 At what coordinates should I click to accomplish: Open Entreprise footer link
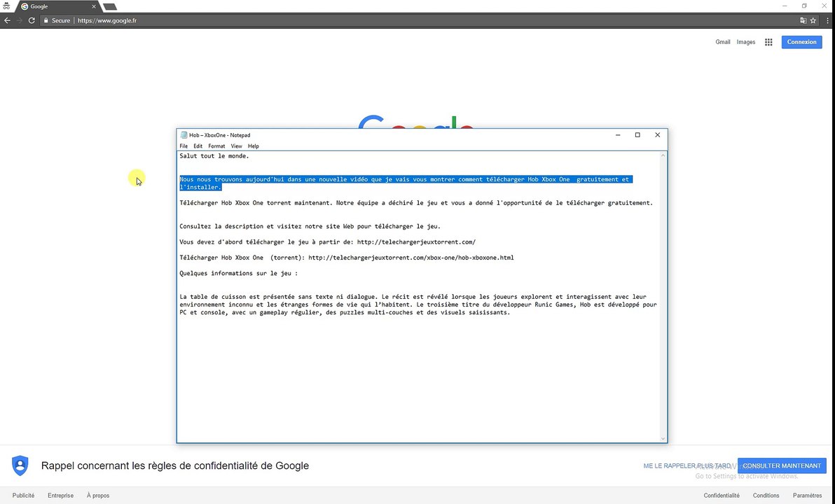click(61, 496)
